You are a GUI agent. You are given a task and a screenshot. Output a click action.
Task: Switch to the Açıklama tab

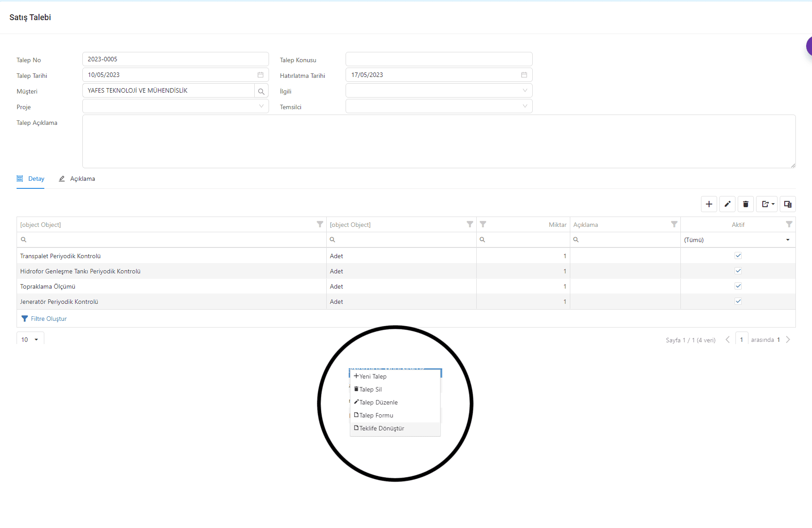(x=77, y=179)
